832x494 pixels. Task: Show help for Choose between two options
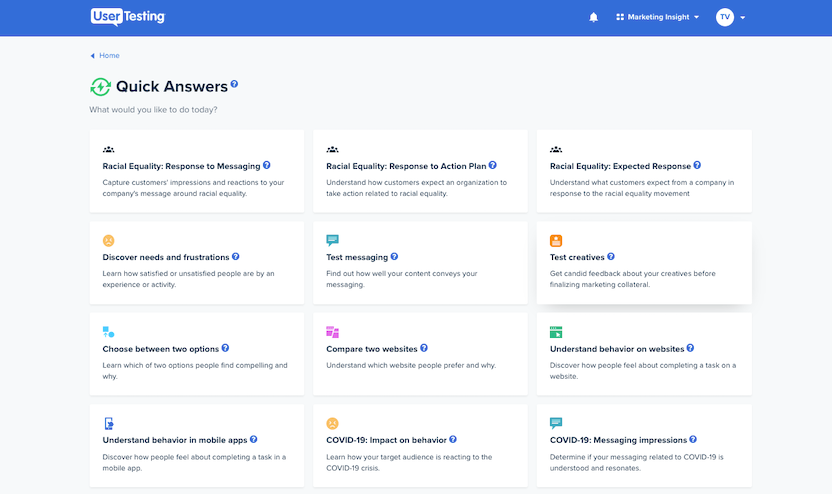[x=225, y=348]
